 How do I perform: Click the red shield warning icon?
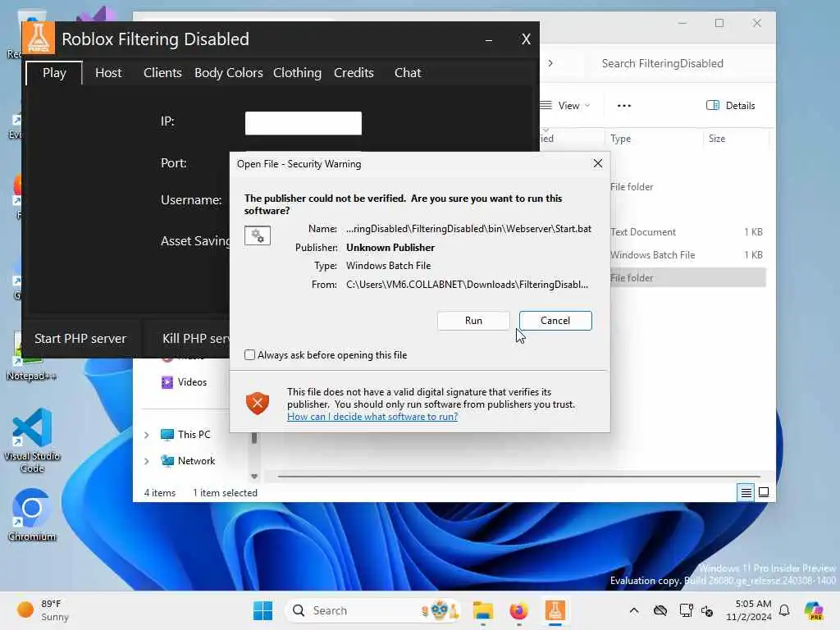tap(257, 403)
